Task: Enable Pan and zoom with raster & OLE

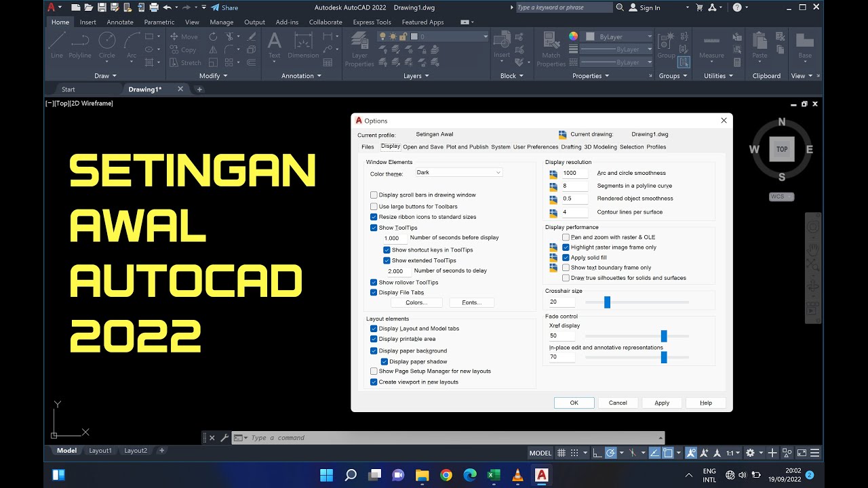Action: [x=566, y=237]
